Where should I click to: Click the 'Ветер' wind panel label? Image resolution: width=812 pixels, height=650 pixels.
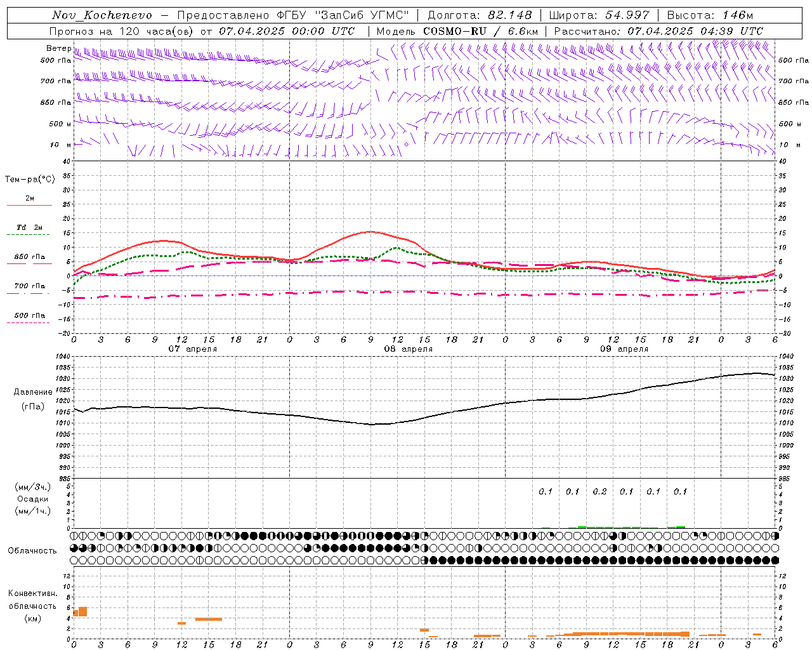[59, 48]
